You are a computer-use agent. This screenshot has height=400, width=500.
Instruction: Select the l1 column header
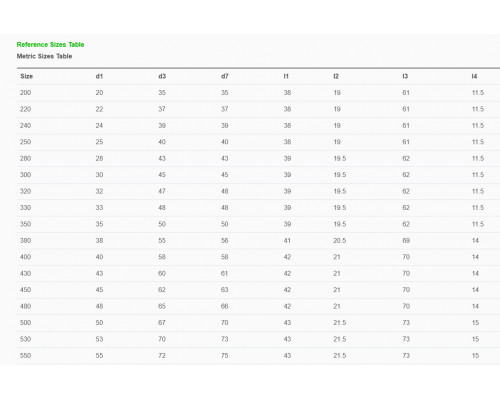[x=286, y=76]
